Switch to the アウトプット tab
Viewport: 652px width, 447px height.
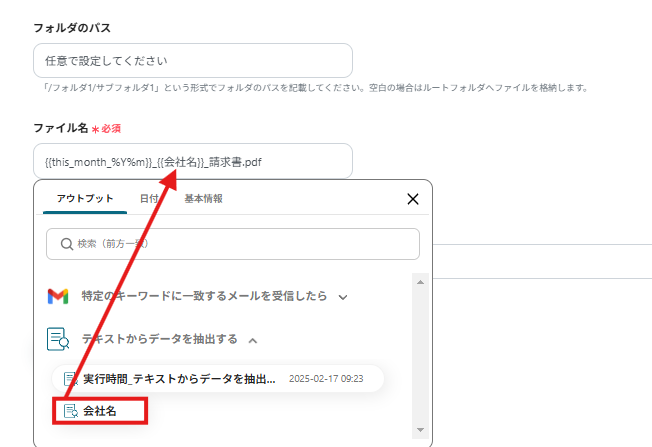85,199
